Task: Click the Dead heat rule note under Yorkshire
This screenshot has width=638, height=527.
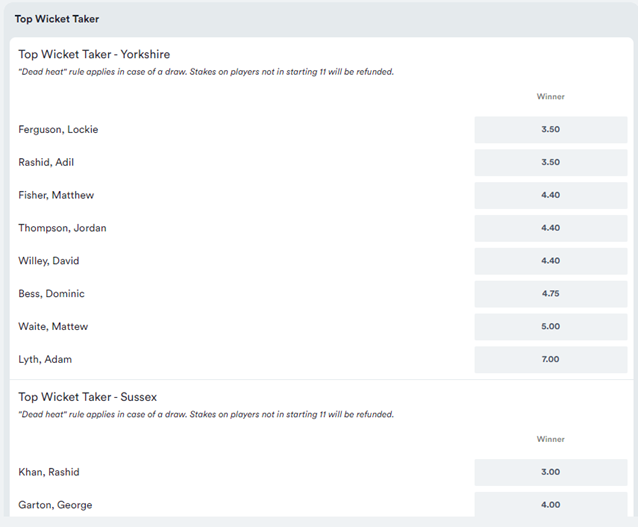Action: 206,72
